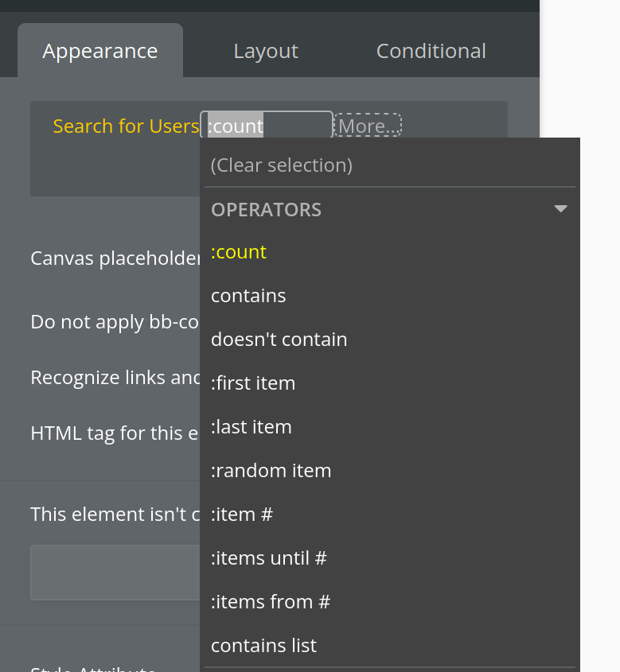620x672 pixels.
Task: Click the Search for Users expression
Action: tap(126, 126)
